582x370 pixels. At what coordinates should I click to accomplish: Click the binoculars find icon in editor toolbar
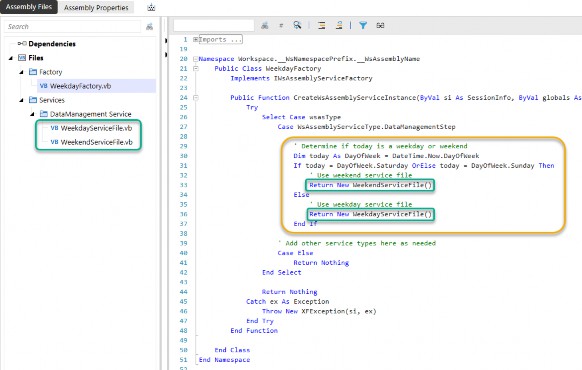pos(265,25)
